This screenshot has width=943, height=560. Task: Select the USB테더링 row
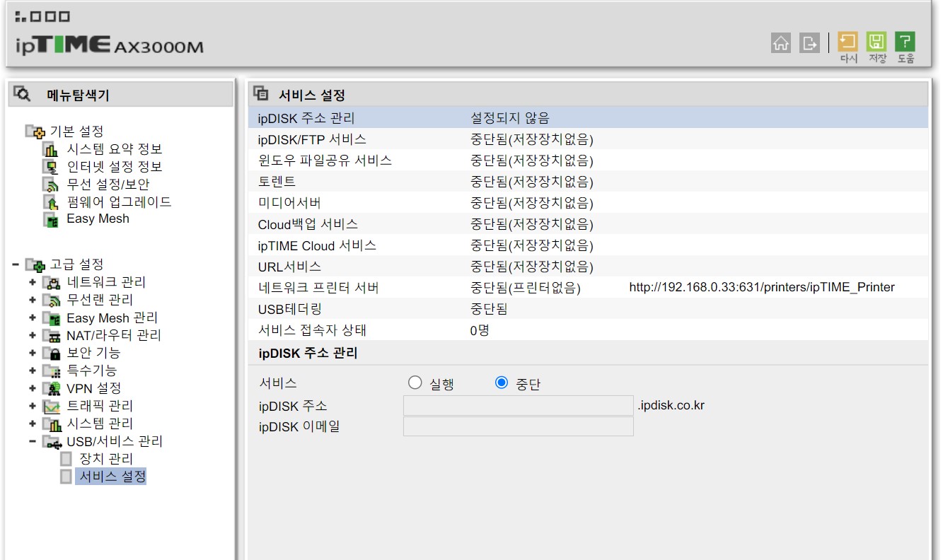[x=589, y=309]
